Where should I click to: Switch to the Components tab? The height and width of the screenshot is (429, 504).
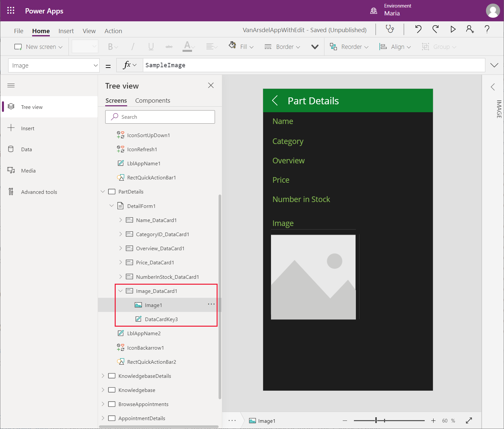tap(152, 101)
